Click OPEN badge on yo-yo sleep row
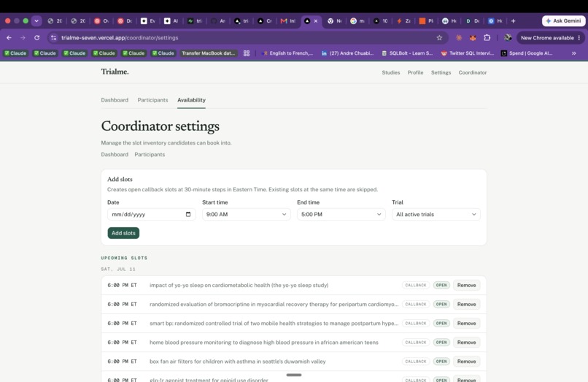The width and height of the screenshot is (588, 382). tap(441, 285)
